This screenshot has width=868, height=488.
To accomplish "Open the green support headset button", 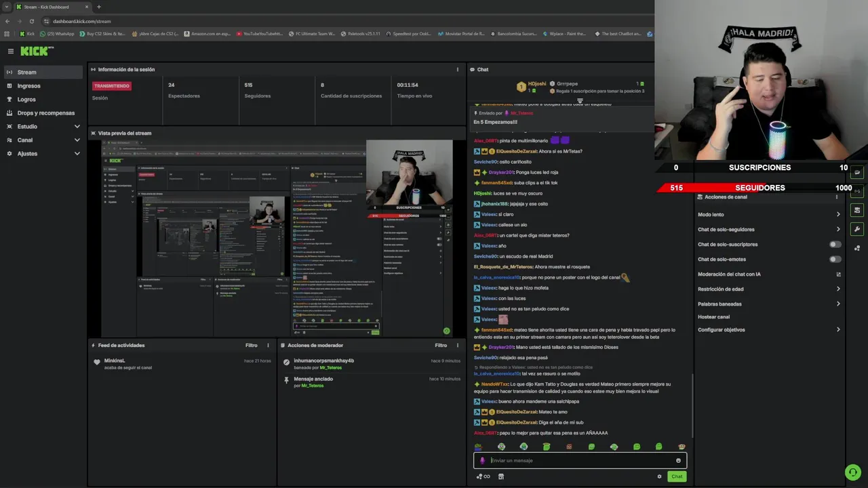I will pyautogui.click(x=852, y=472).
